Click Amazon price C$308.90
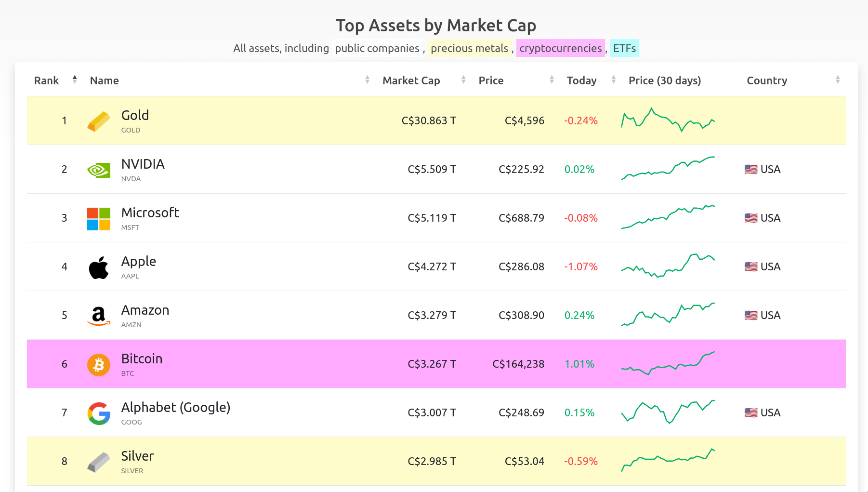 pyautogui.click(x=521, y=316)
